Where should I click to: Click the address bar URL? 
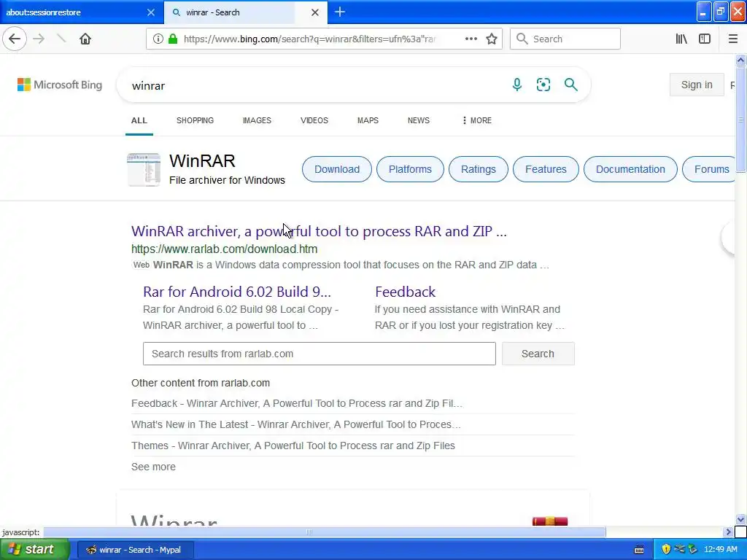[x=309, y=39]
